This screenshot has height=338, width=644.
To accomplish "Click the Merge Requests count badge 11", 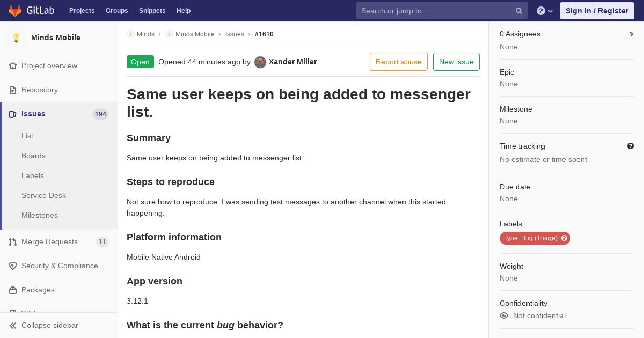I will click(x=103, y=241).
